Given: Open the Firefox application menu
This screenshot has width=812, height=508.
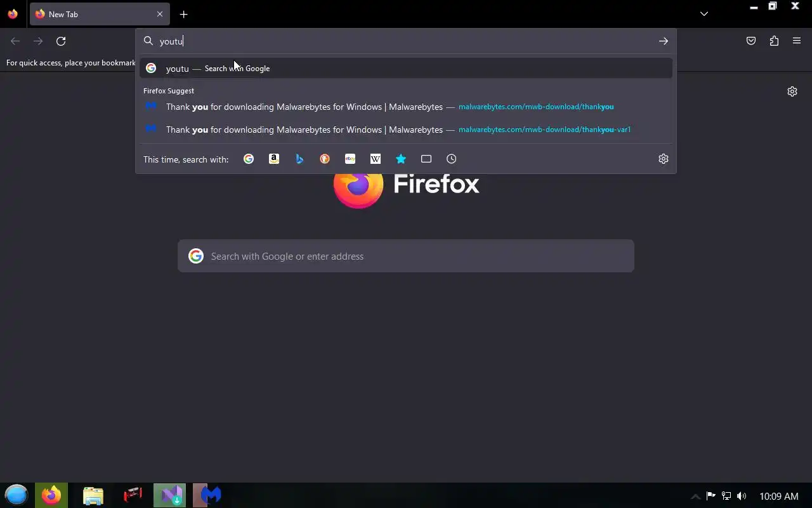Looking at the screenshot, I should coord(797,41).
